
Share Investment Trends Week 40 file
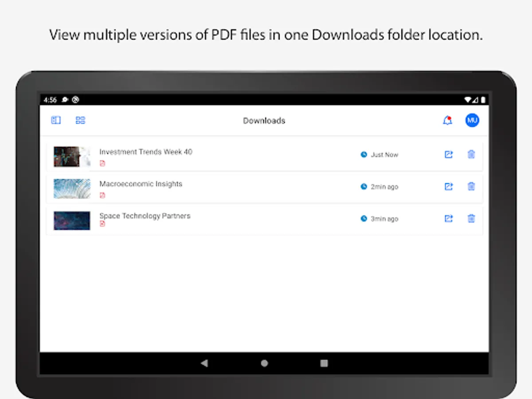coord(449,154)
